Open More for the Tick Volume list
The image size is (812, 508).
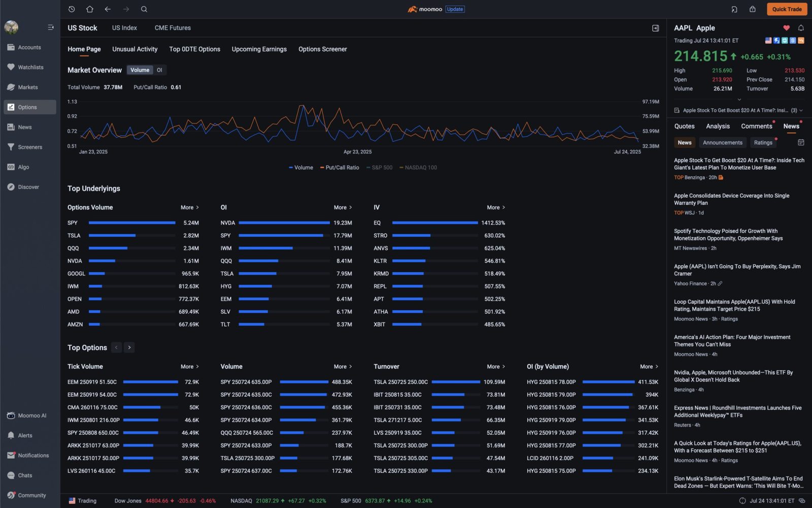[x=190, y=367]
